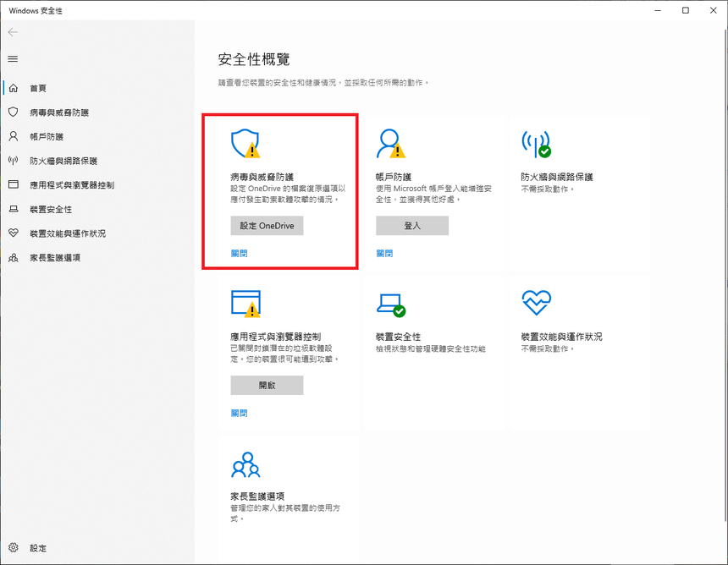Select 防火牆與網路保護 in the sidebar
Screen dimensions: 728x565
click(63, 161)
